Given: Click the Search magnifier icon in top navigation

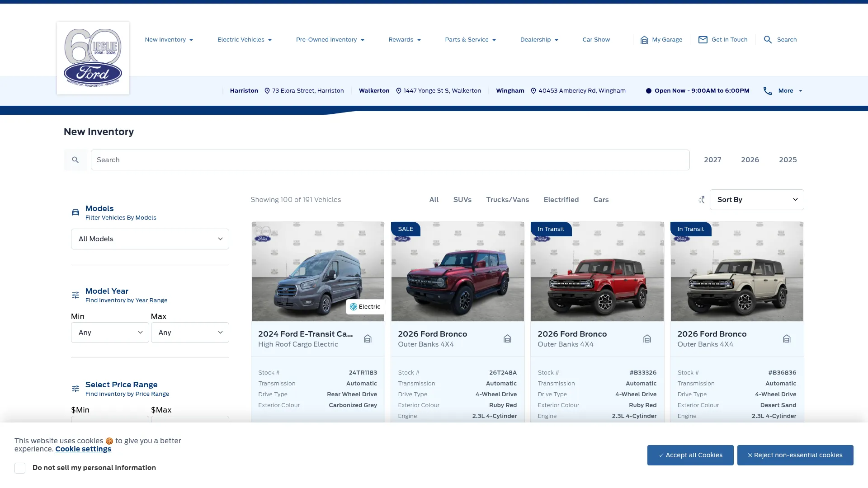Looking at the screenshot, I should tap(768, 40).
